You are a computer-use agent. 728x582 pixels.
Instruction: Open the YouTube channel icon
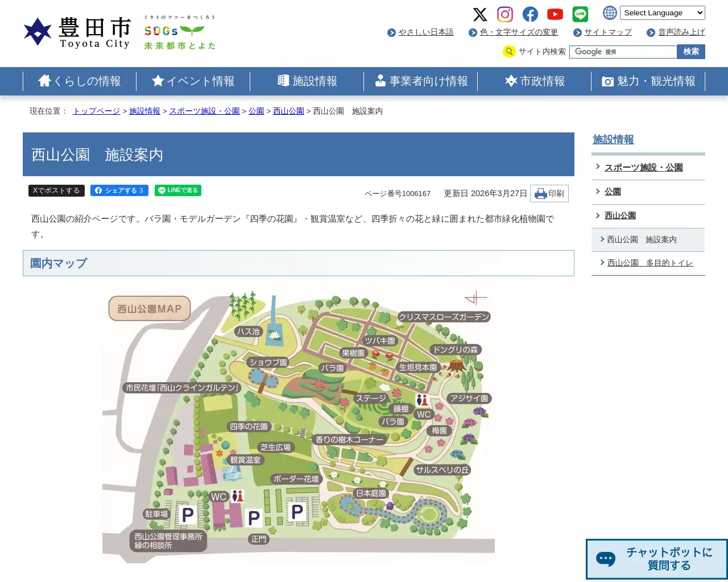555,14
